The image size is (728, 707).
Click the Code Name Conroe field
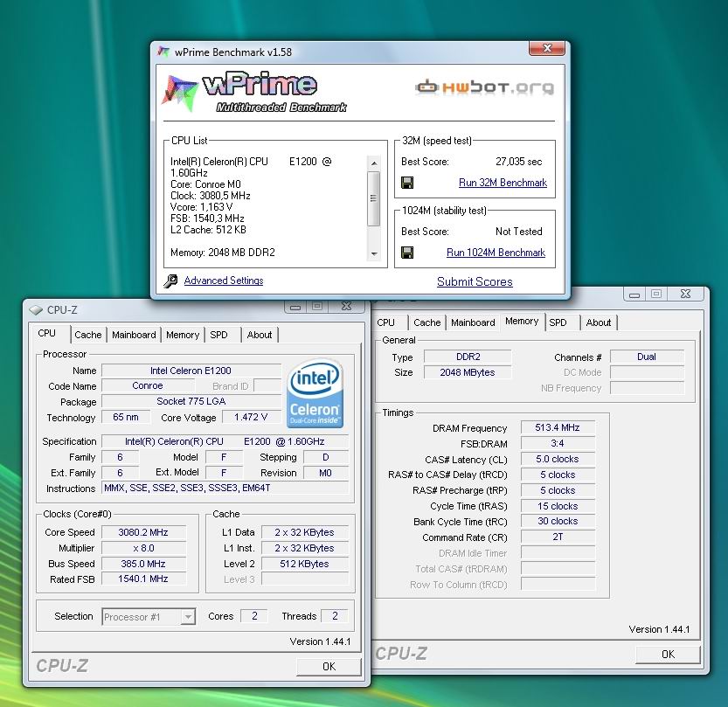(x=148, y=385)
